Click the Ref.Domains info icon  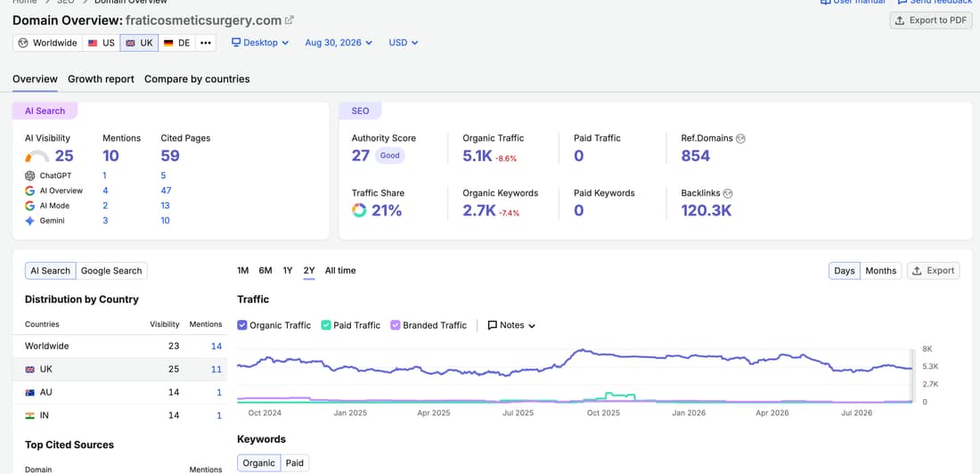point(740,138)
